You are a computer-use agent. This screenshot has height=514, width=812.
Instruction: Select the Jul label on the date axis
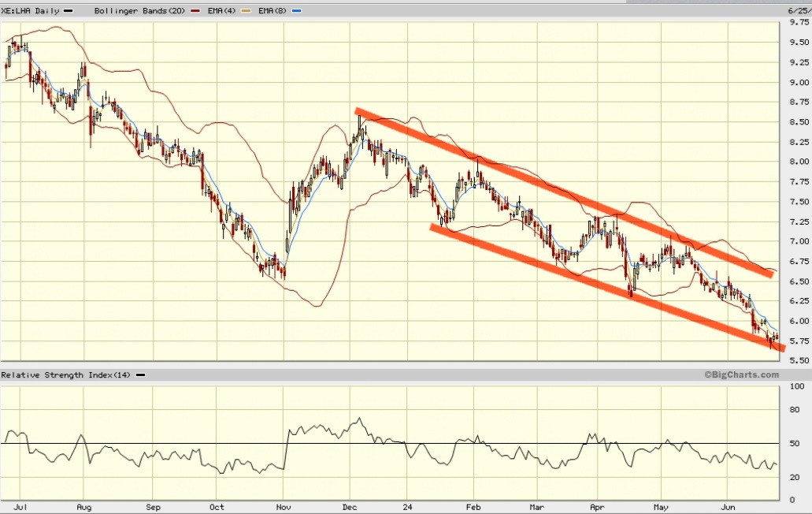pyautogui.click(x=21, y=507)
